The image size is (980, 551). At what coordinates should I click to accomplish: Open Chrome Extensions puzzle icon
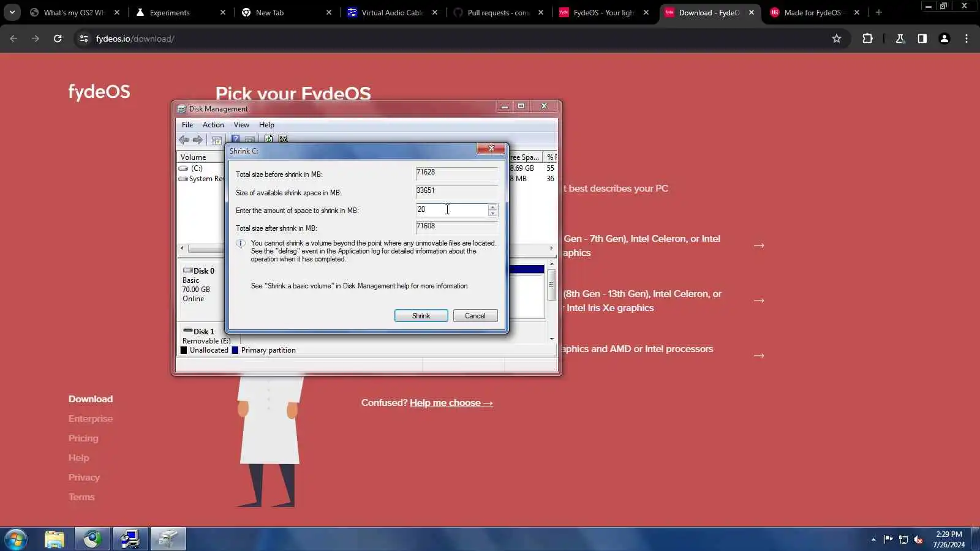pos(867,39)
